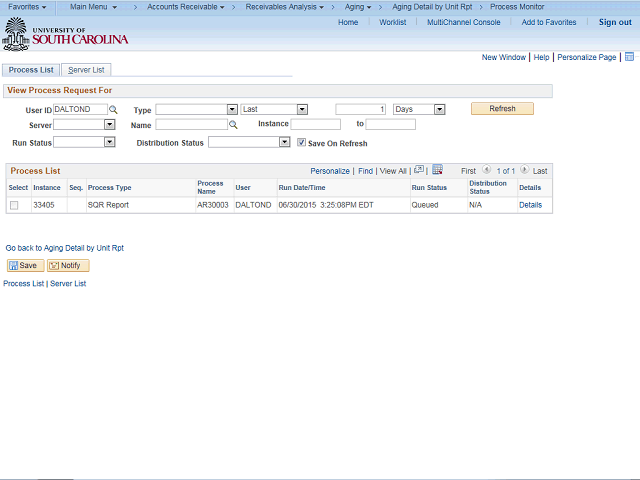
Task: Expand the Type dropdown
Action: [x=232, y=109]
